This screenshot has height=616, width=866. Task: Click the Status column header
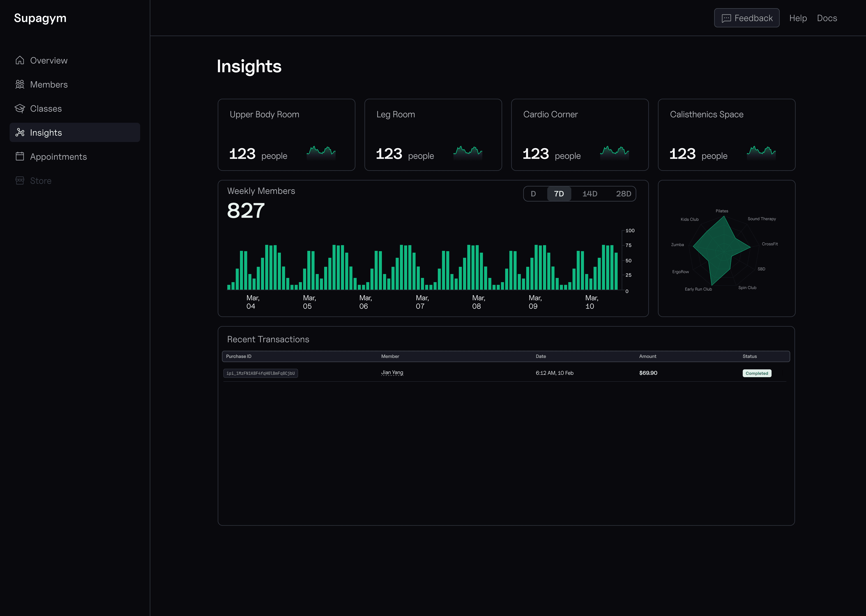click(x=750, y=356)
